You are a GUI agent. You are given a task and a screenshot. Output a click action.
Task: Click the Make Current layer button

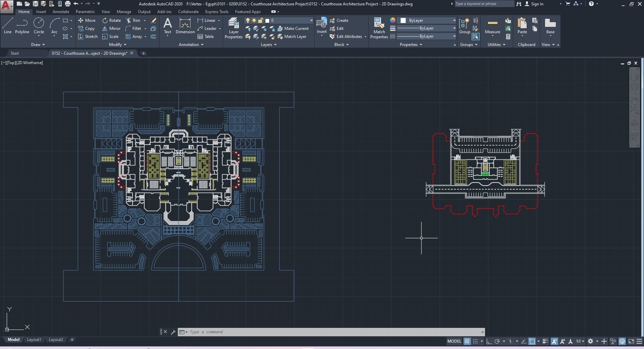click(x=293, y=29)
